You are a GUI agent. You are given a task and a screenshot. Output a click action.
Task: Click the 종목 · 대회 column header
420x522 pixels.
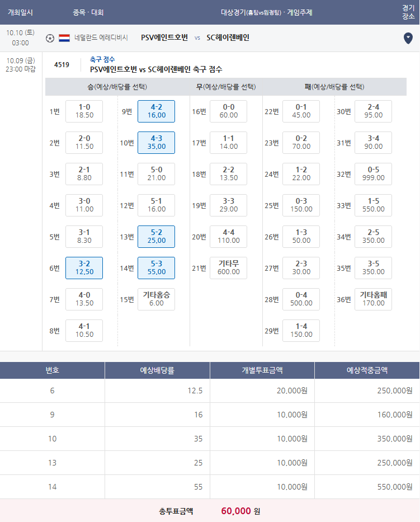[x=88, y=13]
